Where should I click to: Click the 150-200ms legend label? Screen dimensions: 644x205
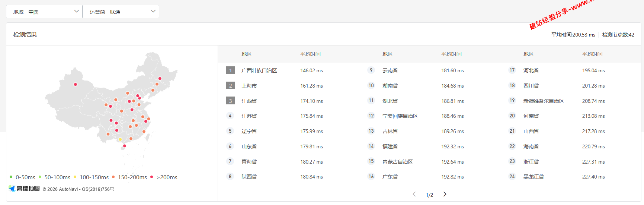132,177
